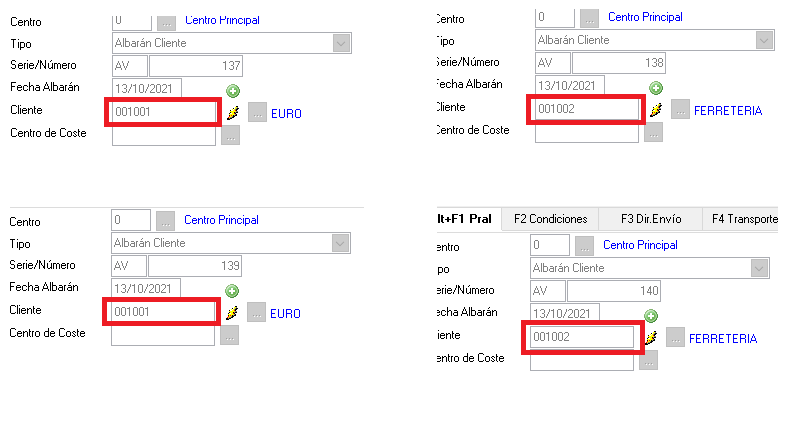Click the lightning pencil icon in albarán 139
This screenshot has height=428, width=786.
click(232, 312)
